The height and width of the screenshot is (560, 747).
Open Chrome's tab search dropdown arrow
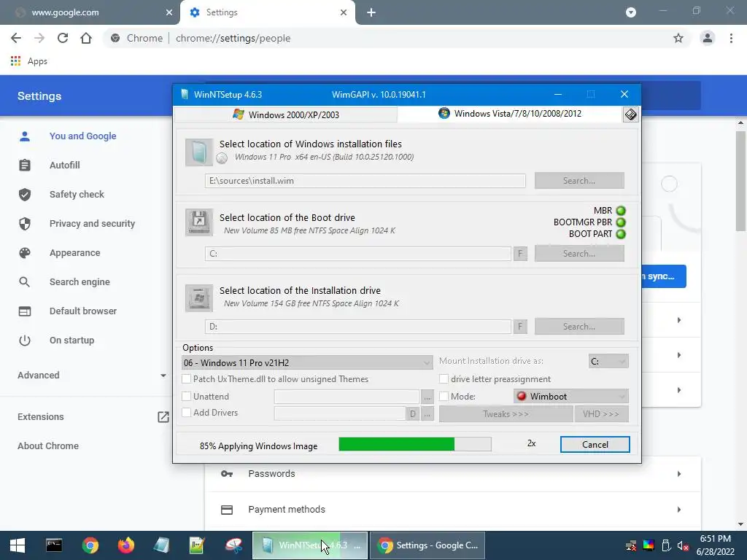[631, 12]
